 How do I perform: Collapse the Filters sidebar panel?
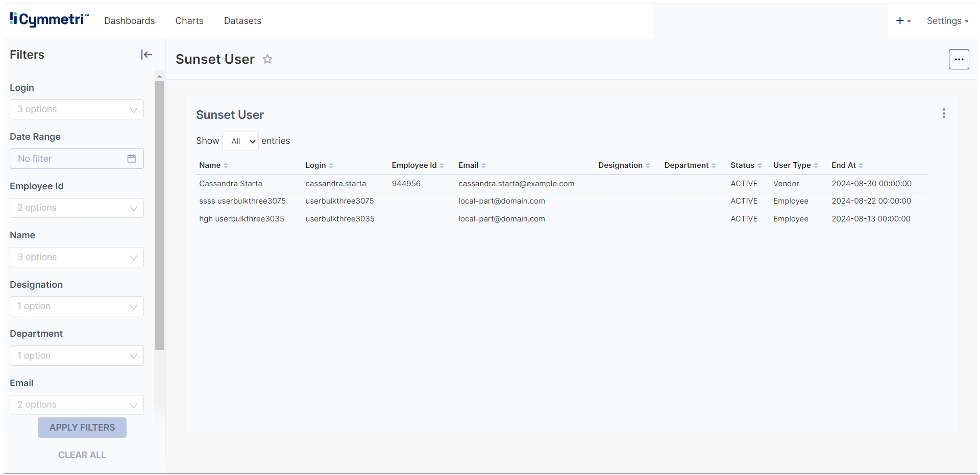pyautogui.click(x=146, y=55)
